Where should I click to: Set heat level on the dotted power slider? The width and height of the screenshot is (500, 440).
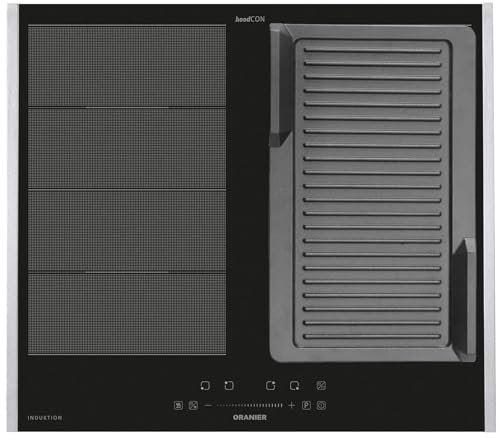click(x=250, y=405)
